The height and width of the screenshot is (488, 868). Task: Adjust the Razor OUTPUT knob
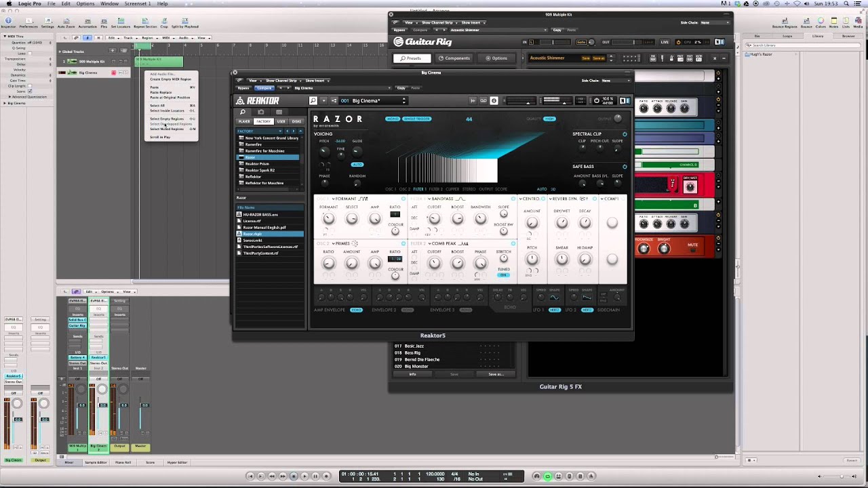(x=618, y=119)
